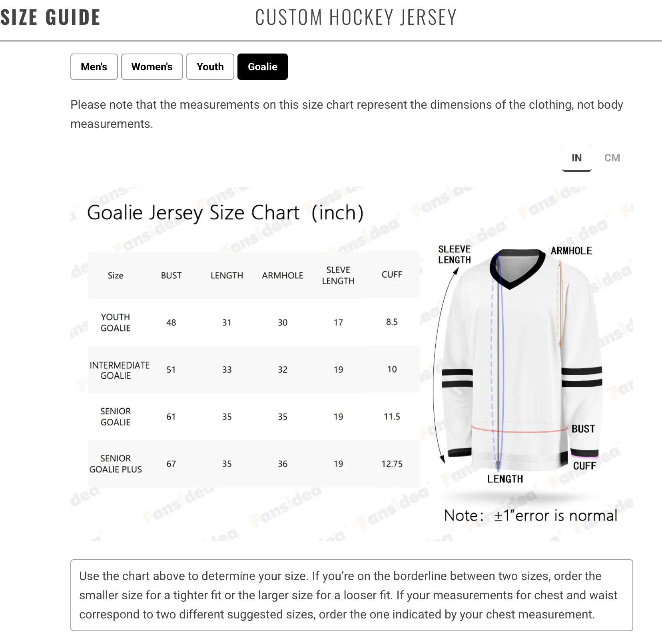Switch measurement units to CM
662x644 pixels.
pos(612,158)
